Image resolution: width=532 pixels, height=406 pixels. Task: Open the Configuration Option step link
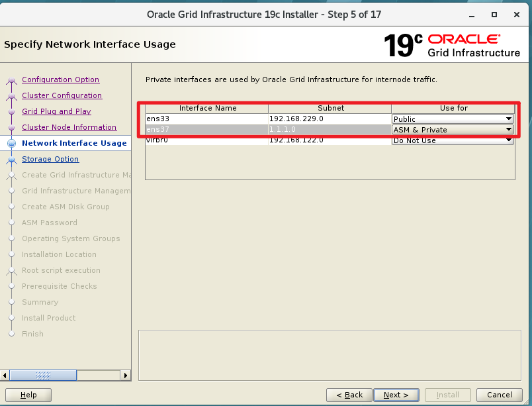click(60, 79)
